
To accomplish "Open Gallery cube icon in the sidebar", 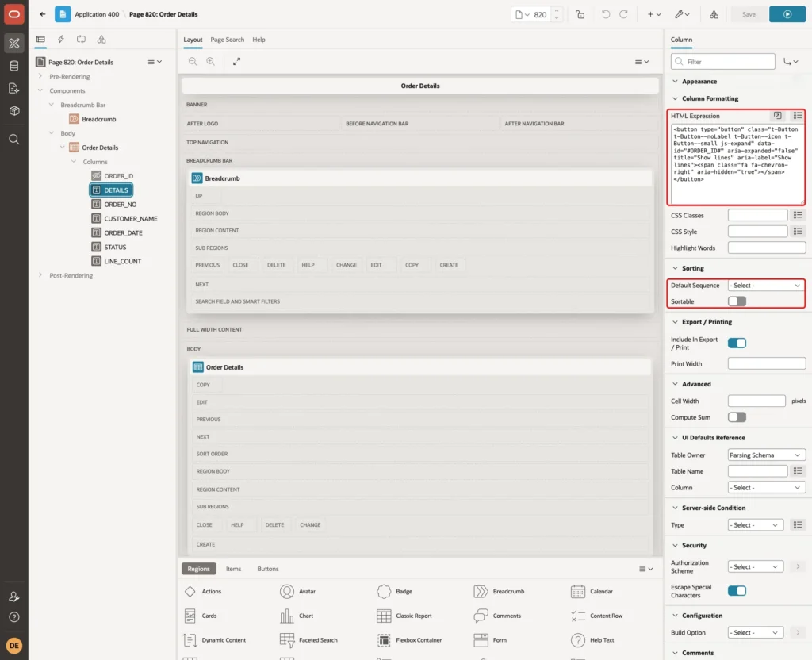I will (14, 110).
